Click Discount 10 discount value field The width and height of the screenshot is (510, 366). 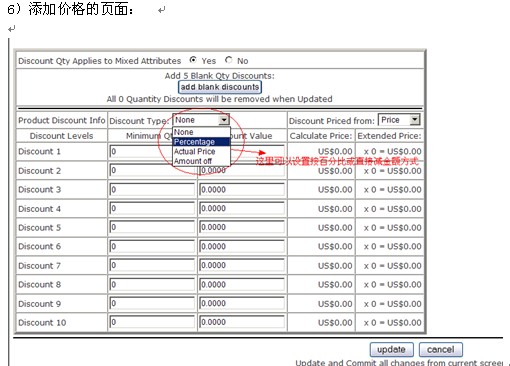[x=242, y=322]
